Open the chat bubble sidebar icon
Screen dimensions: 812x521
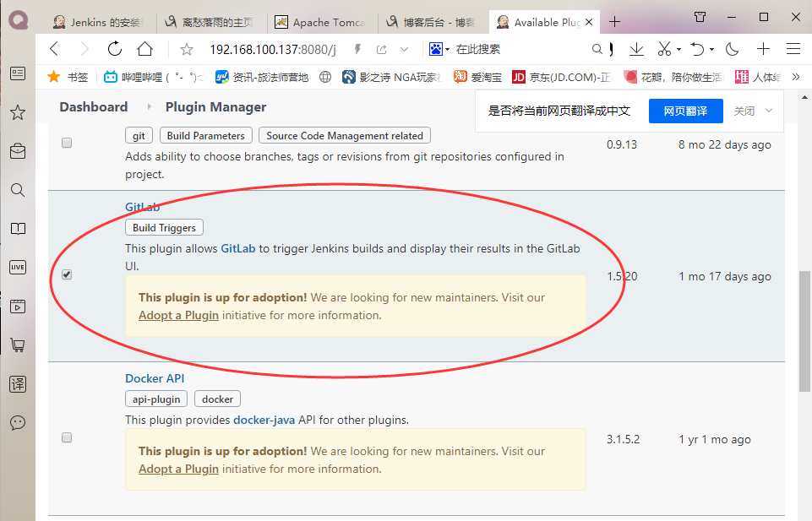(18, 423)
